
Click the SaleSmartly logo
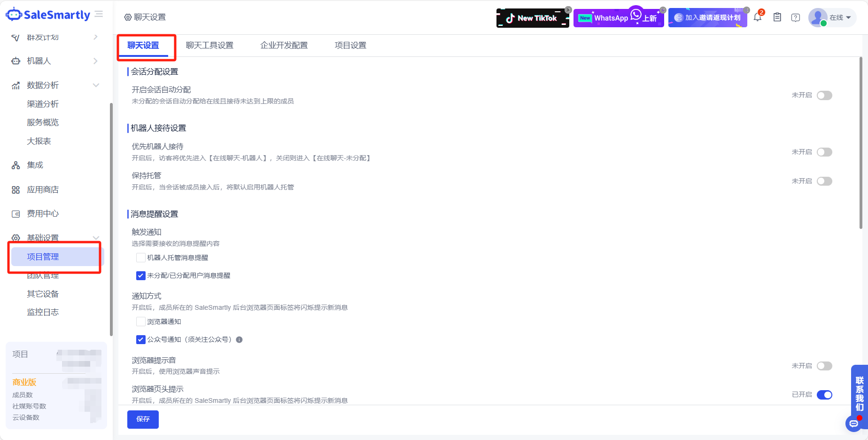[x=48, y=14]
